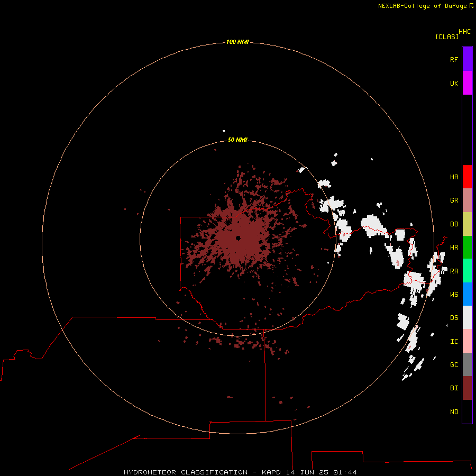Image resolution: width=476 pixels, height=476 pixels.
Task: Click the KAPD radar site identifier
Action: click(271, 472)
